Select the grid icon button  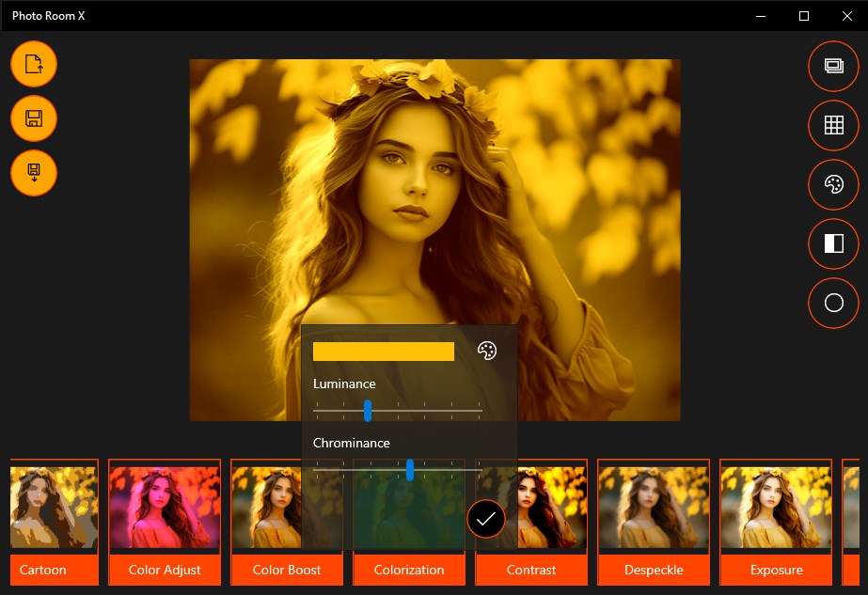click(x=834, y=125)
